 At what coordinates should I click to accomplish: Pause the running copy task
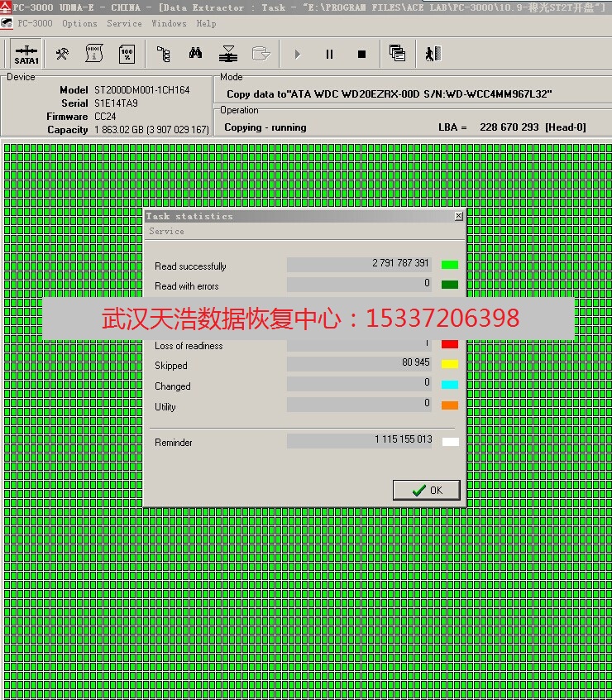tap(329, 55)
